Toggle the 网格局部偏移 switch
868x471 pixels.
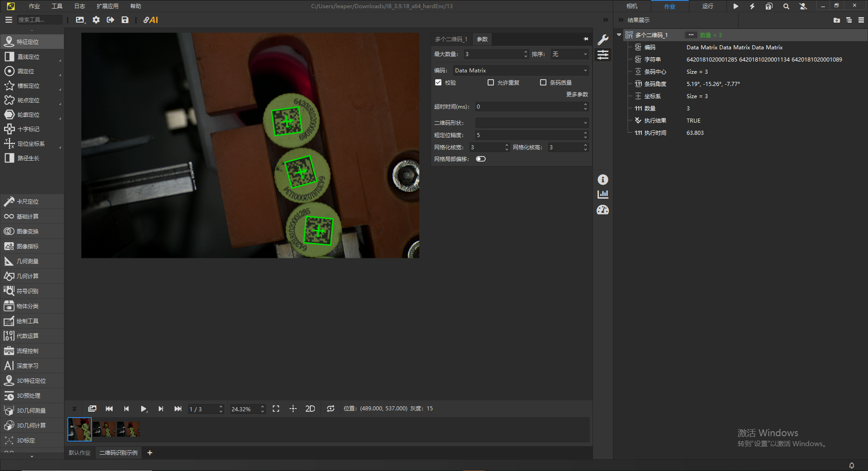[x=481, y=159]
